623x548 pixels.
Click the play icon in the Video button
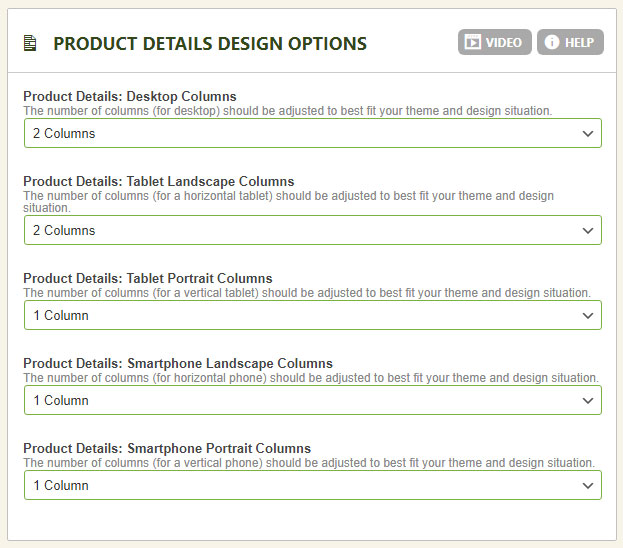coord(473,42)
